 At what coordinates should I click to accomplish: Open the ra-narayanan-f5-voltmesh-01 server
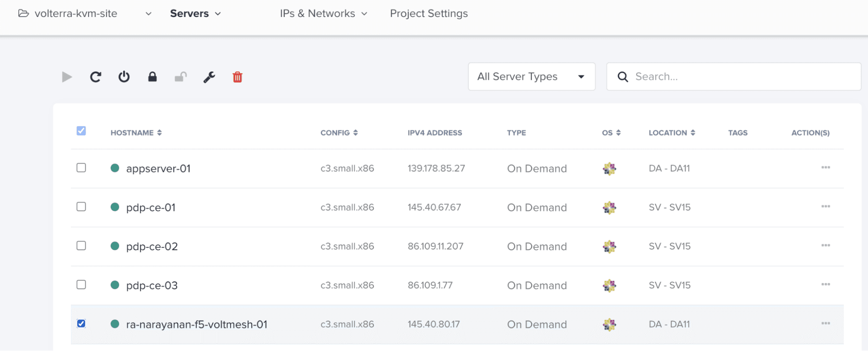tap(197, 325)
